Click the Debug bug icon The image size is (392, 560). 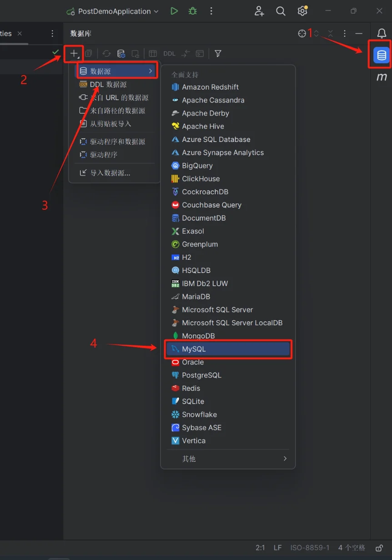[193, 11]
